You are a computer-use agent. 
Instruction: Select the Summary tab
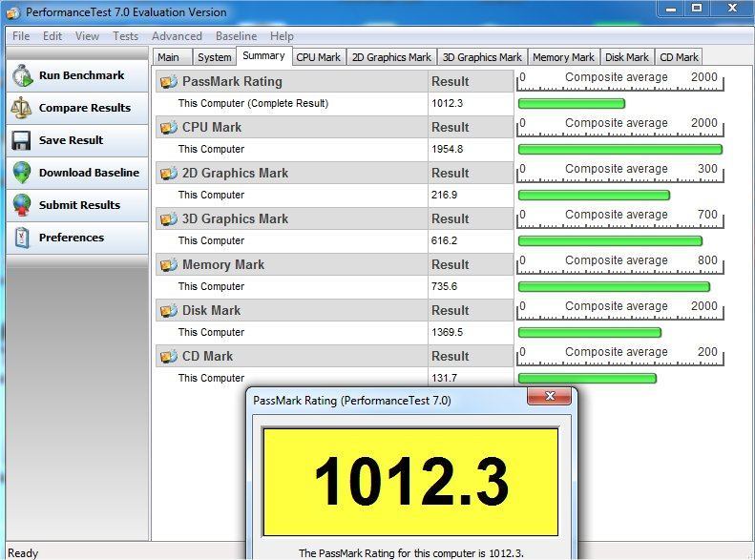pyautogui.click(x=263, y=55)
